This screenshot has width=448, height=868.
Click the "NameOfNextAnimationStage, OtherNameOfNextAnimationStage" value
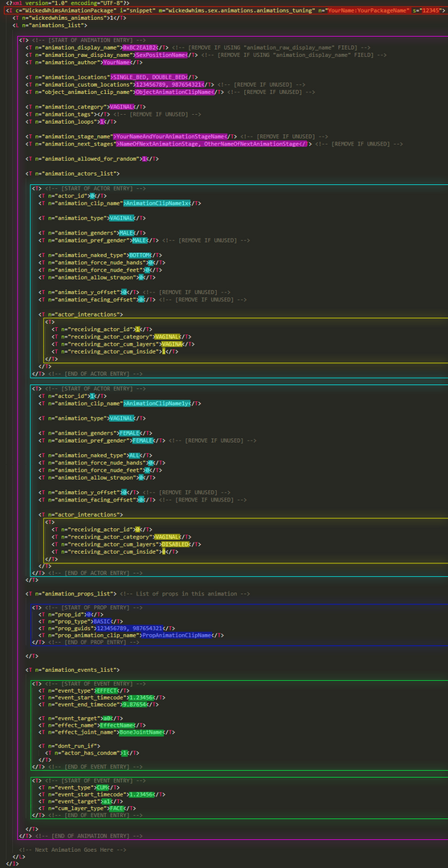tap(210, 144)
